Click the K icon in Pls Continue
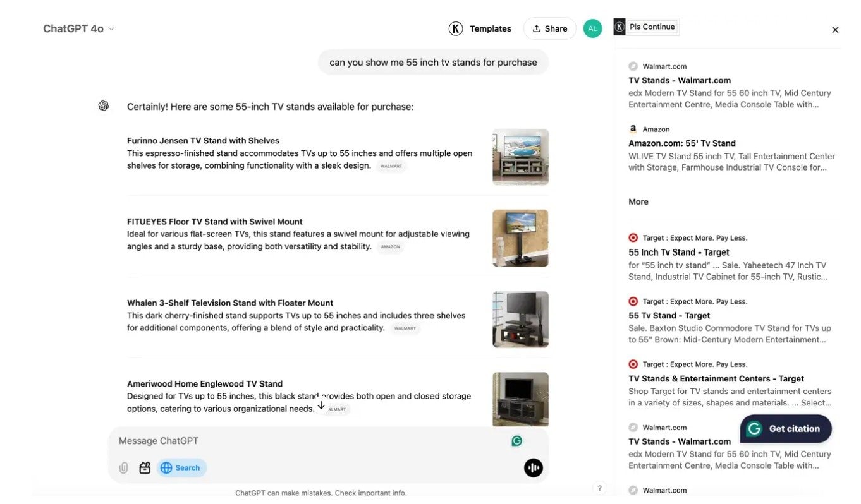Viewport: 861px width, 504px height. coord(620,27)
